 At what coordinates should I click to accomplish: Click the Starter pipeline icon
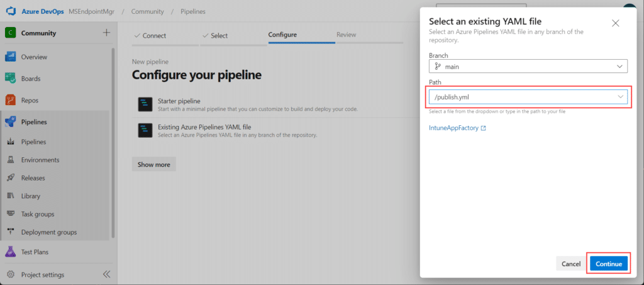145,104
